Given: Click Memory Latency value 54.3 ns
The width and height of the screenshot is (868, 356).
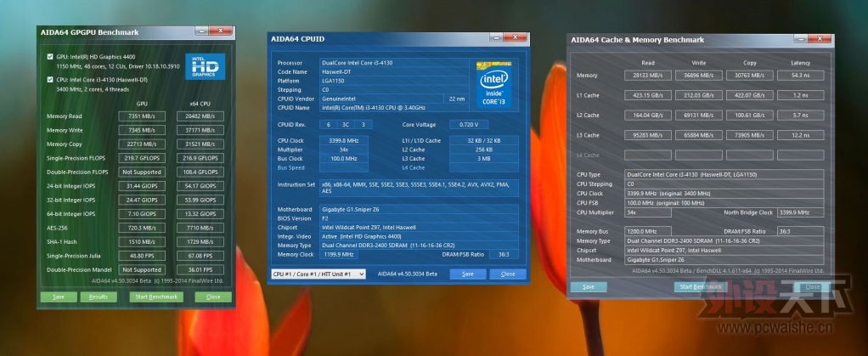Looking at the screenshot, I should tap(800, 76).
